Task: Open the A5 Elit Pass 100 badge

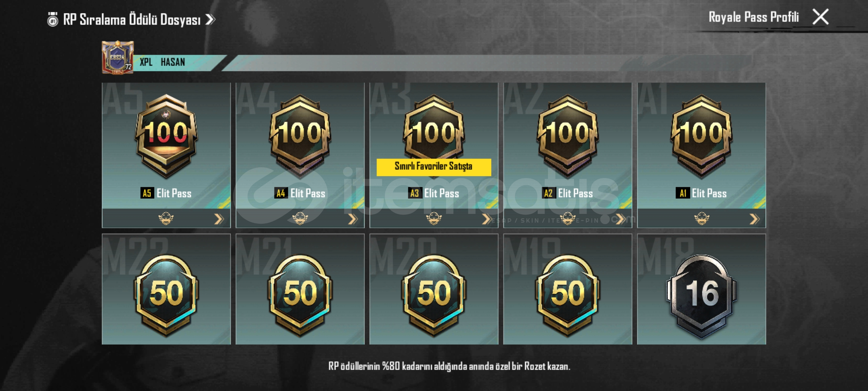Action: coord(166,136)
